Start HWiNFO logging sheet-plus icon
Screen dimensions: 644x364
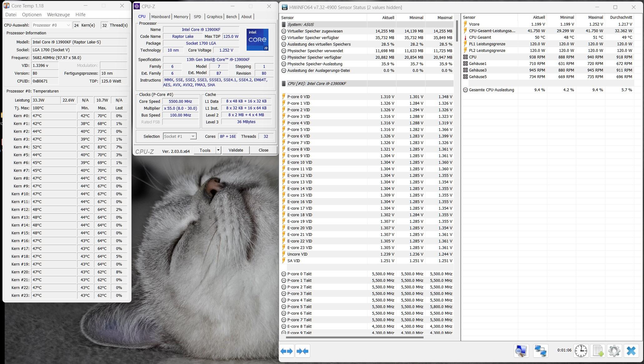tap(598, 351)
